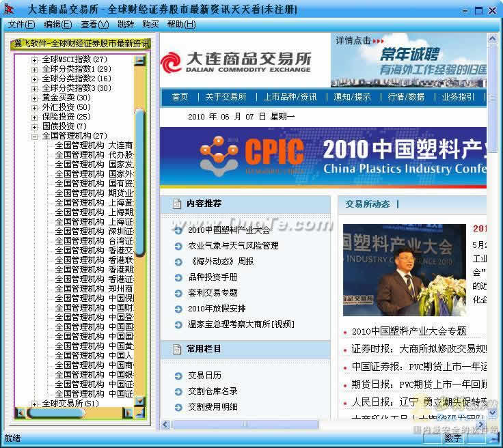Click speaker photo thumbnail in 交易所动态

[x=404, y=270]
